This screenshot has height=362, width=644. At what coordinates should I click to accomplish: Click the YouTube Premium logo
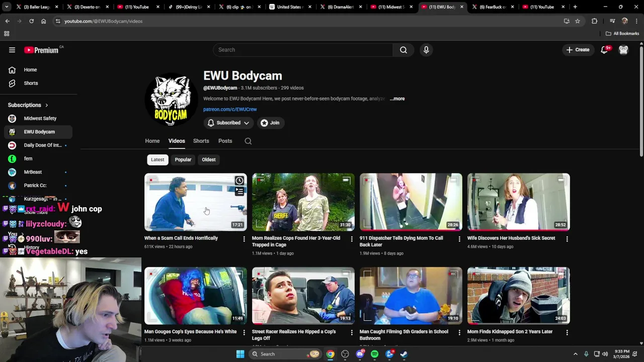pos(42,50)
